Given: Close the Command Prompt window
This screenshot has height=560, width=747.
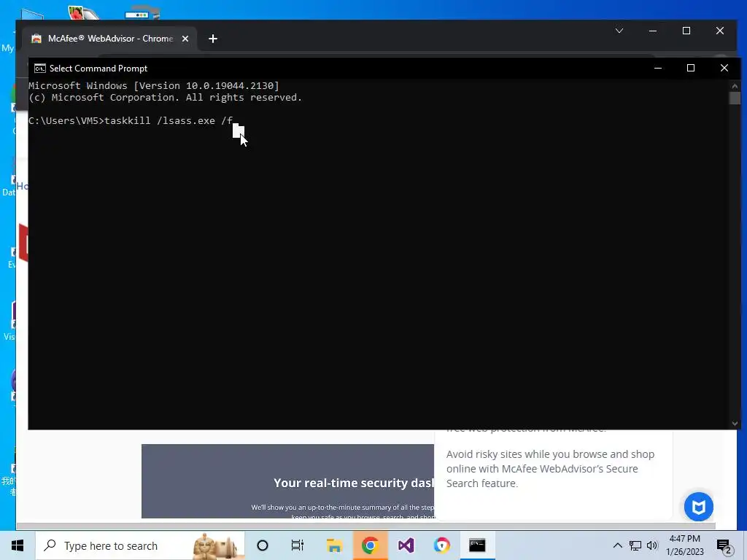Looking at the screenshot, I should 724,68.
